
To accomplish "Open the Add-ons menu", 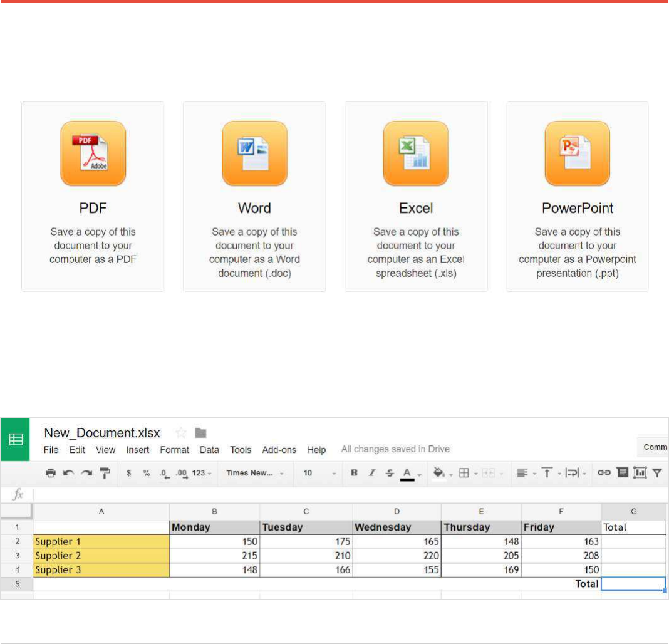I will [x=279, y=450].
